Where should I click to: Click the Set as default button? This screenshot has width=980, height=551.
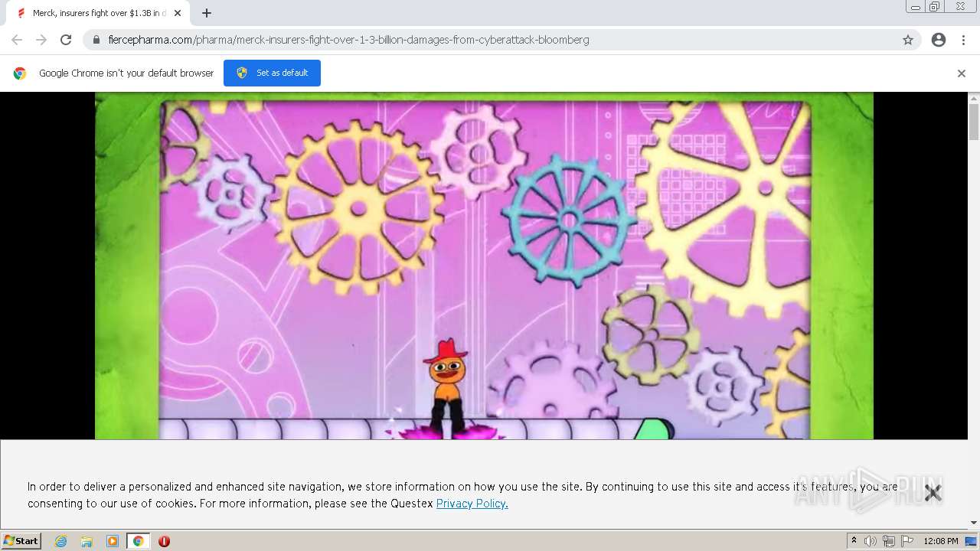click(272, 73)
